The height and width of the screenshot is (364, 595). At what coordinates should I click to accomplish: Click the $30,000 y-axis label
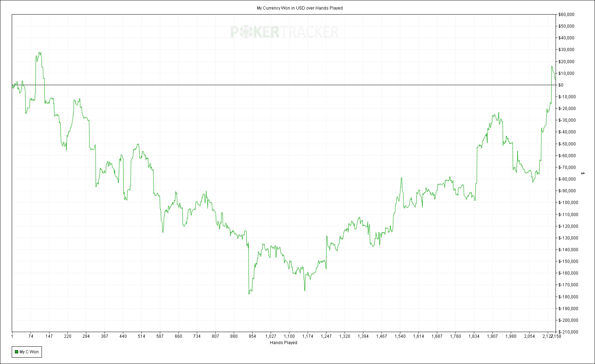point(566,50)
